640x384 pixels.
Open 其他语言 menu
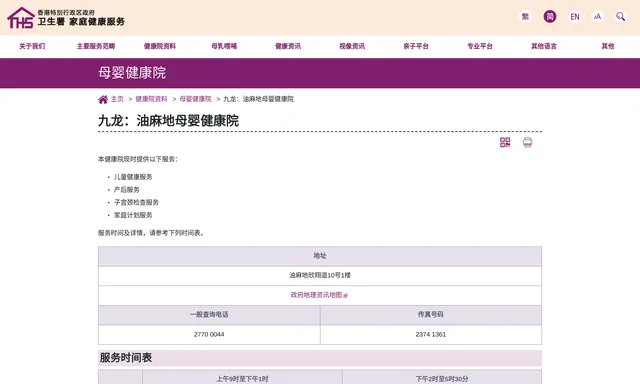(544, 46)
